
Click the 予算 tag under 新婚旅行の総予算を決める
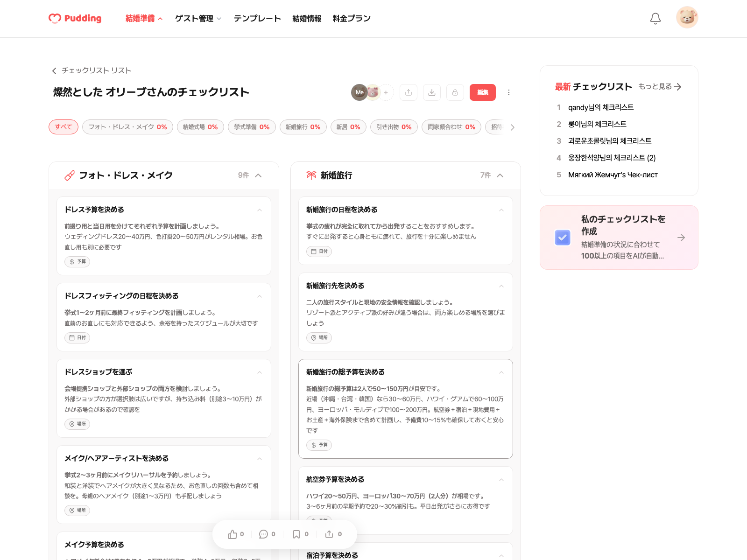(319, 445)
